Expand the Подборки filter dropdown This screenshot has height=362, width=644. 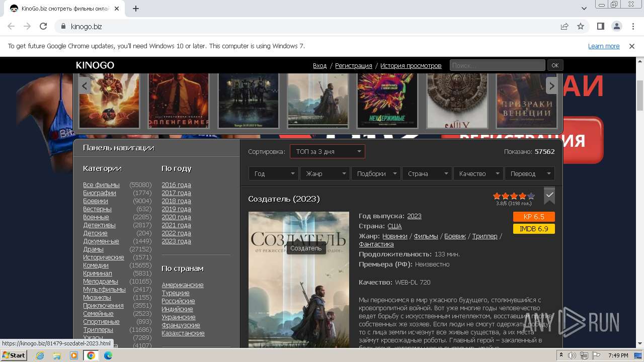coord(376,173)
